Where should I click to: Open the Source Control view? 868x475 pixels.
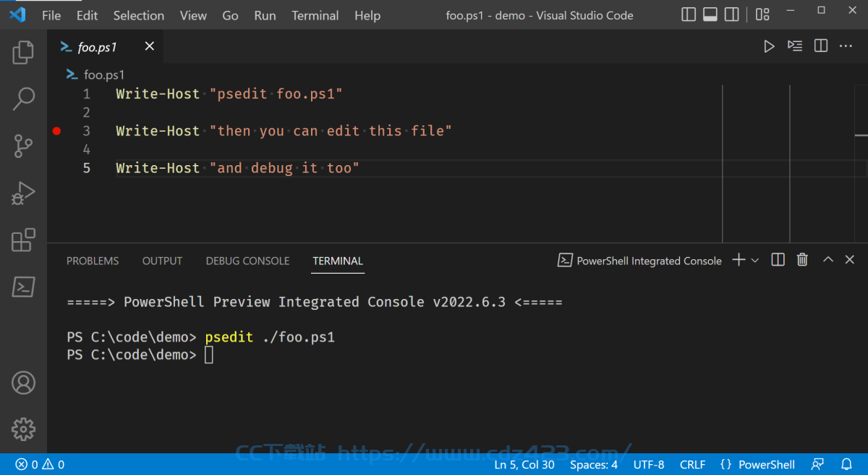[23, 146]
